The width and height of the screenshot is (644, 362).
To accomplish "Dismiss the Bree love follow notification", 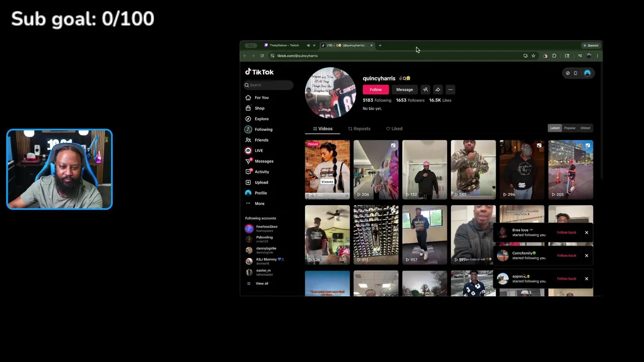I will tap(586, 232).
